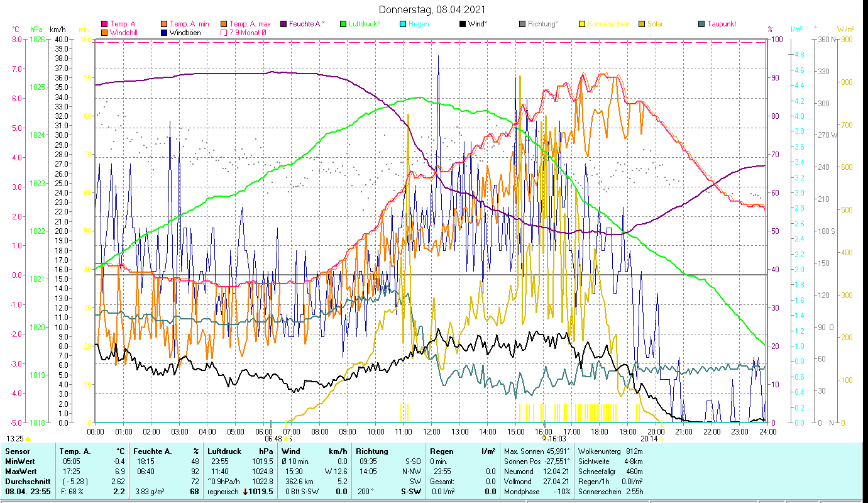Click the minimum temperature value -0.4
Image resolution: width=868 pixels, height=503 pixels.
click(118, 462)
